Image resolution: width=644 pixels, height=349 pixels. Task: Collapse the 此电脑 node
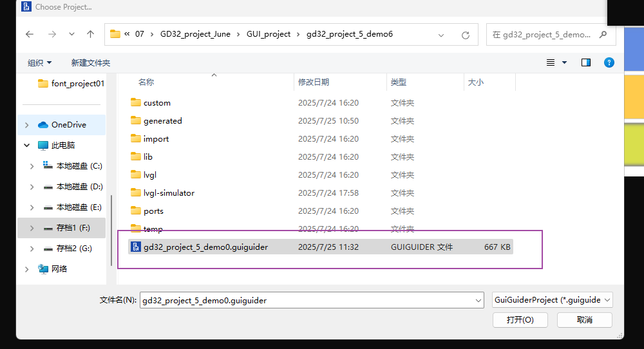coord(26,146)
